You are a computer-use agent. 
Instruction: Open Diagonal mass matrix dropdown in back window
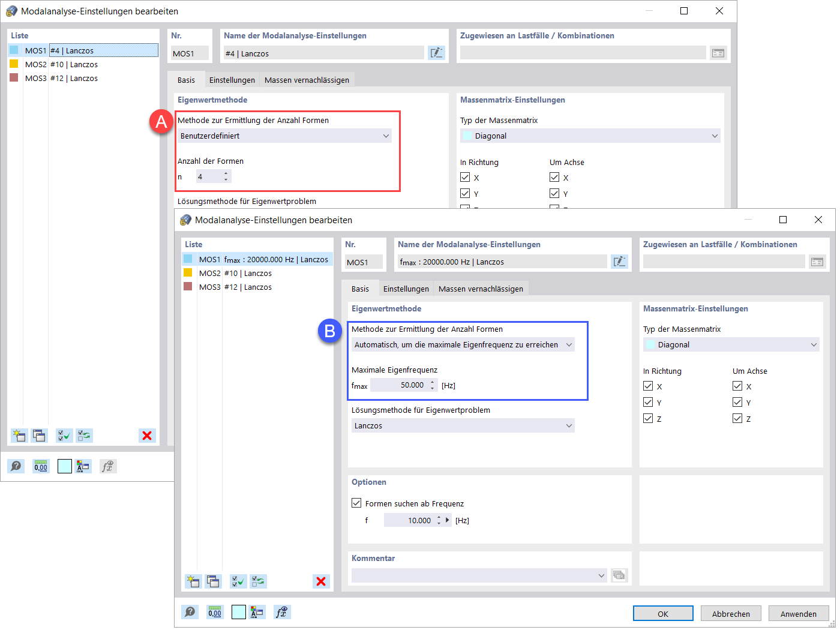coord(590,136)
